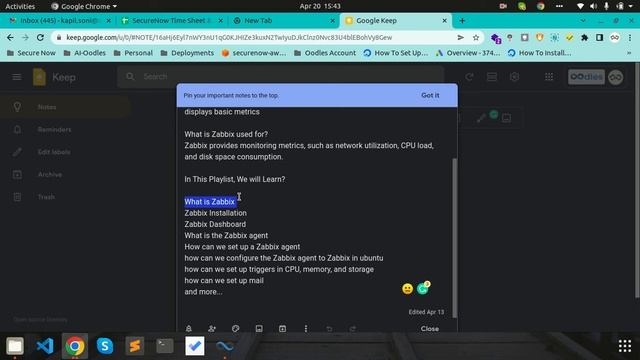The height and width of the screenshot is (360, 640).
Task: Switch to list view icon in Keep
Action: (x=492, y=77)
